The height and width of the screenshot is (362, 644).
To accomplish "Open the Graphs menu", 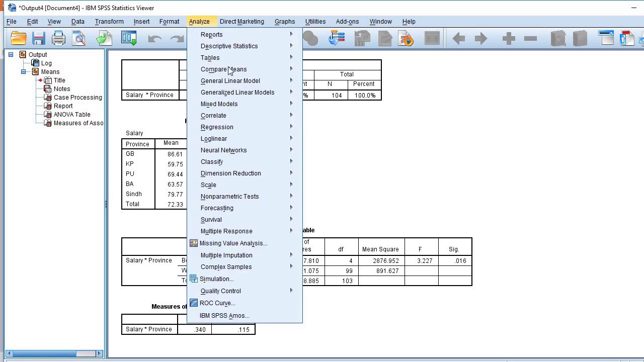I will [x=285, y=22].
